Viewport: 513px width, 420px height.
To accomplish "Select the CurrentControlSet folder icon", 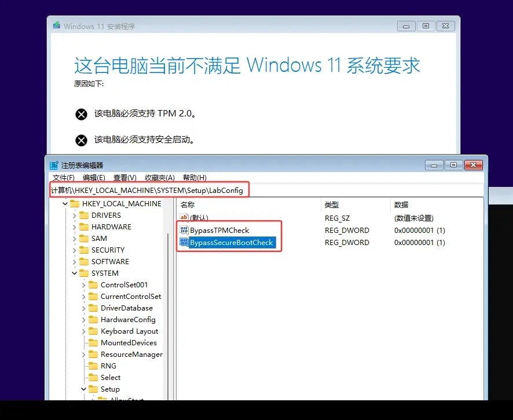I will point(93,296).
